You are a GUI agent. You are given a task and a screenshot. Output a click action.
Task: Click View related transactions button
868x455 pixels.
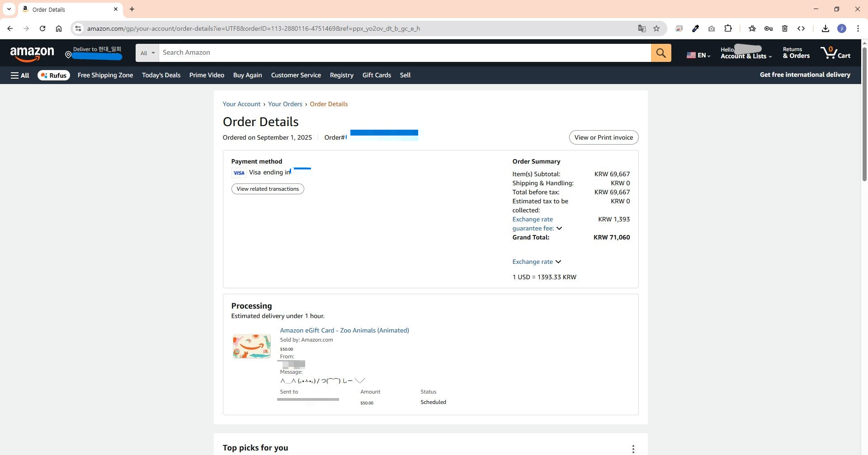(x=268, y=189)
